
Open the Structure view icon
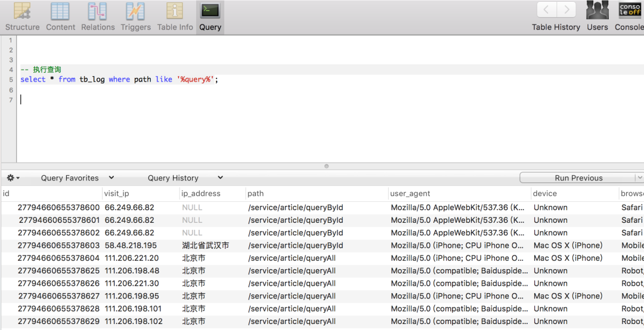(x=22, y=11)
